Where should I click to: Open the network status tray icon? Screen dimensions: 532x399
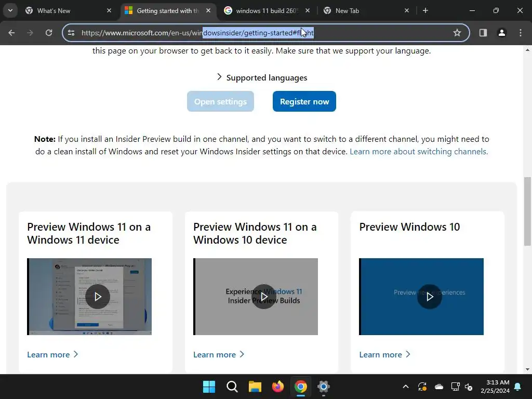(x=455, y=387)
